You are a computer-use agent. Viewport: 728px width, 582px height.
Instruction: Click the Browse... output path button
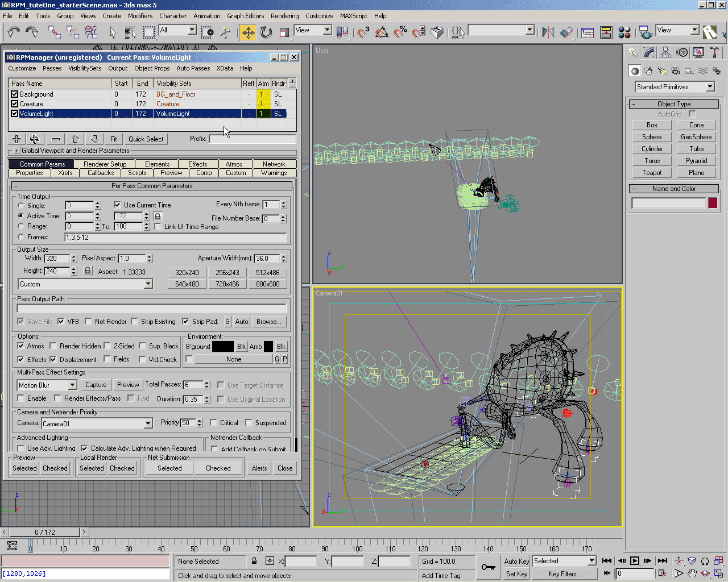[x=268, y=322]
